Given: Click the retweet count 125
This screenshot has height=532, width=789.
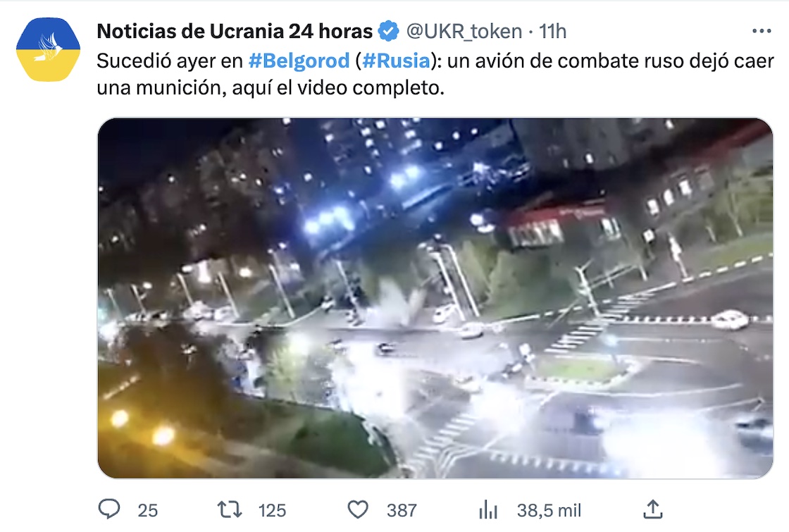Looking at the screenshot, I should pos(272,510).
